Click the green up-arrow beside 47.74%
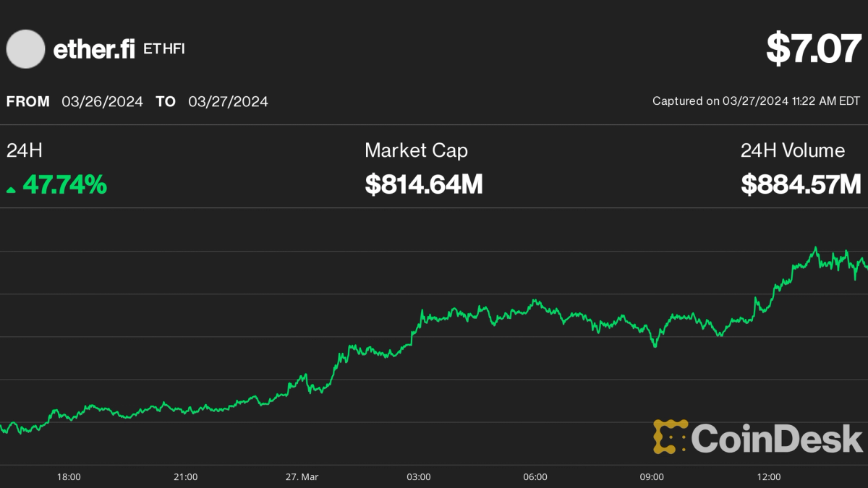Viewport: 868px width, 488px height. (11, 190)
